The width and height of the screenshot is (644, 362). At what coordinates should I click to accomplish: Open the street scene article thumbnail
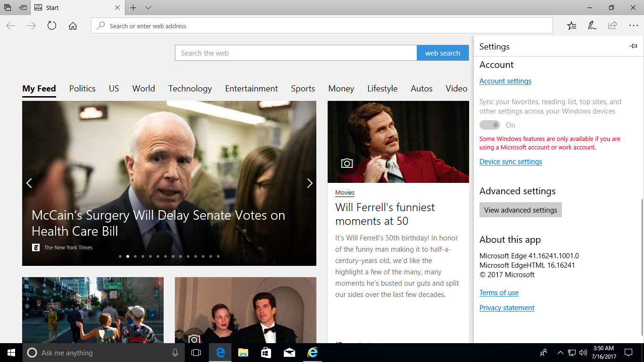pos(93,310)
